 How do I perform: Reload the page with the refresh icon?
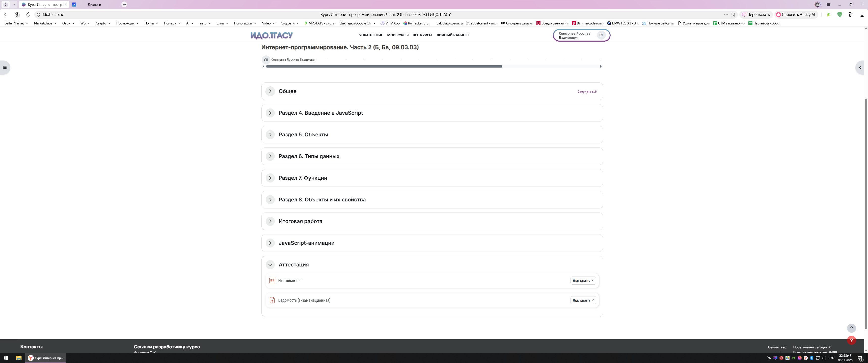click(28, 14)
